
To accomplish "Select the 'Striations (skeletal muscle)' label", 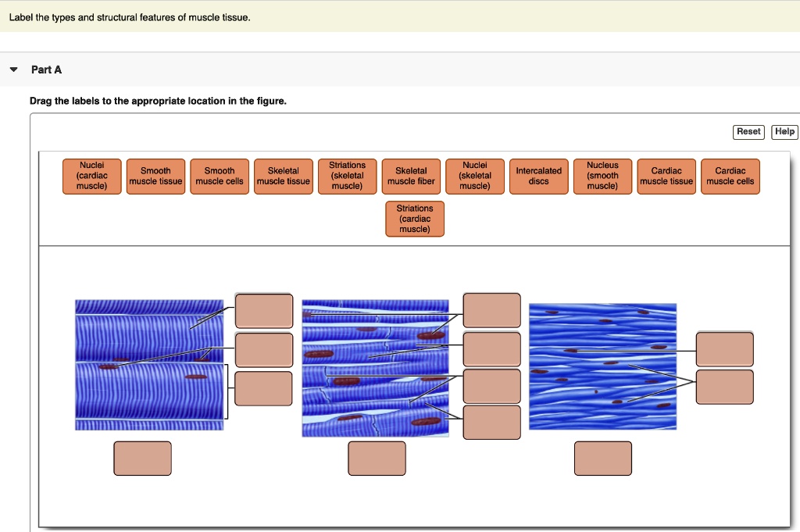I will (x=347, y=177).
